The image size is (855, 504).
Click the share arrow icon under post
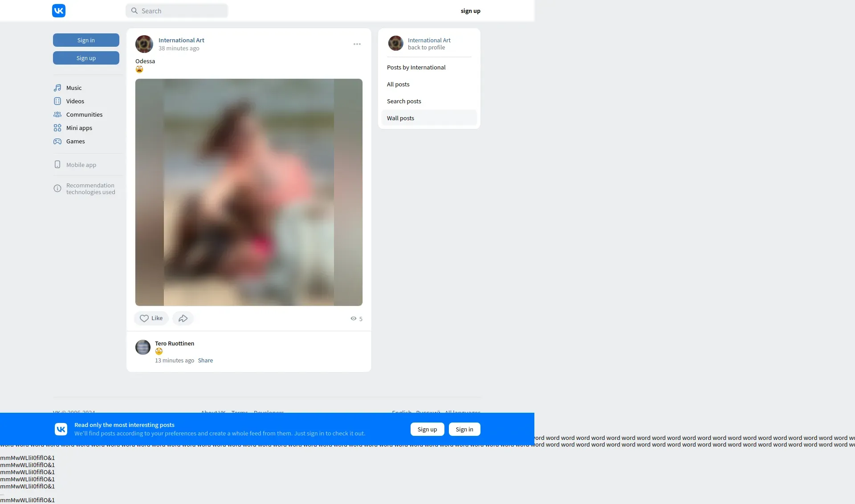coord(183,318)
